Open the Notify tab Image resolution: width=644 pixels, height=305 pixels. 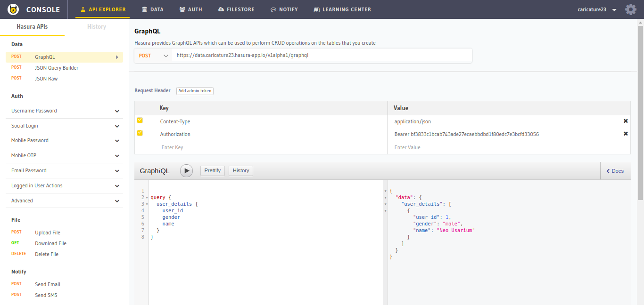pyautogui.click(x=284, y=9)
